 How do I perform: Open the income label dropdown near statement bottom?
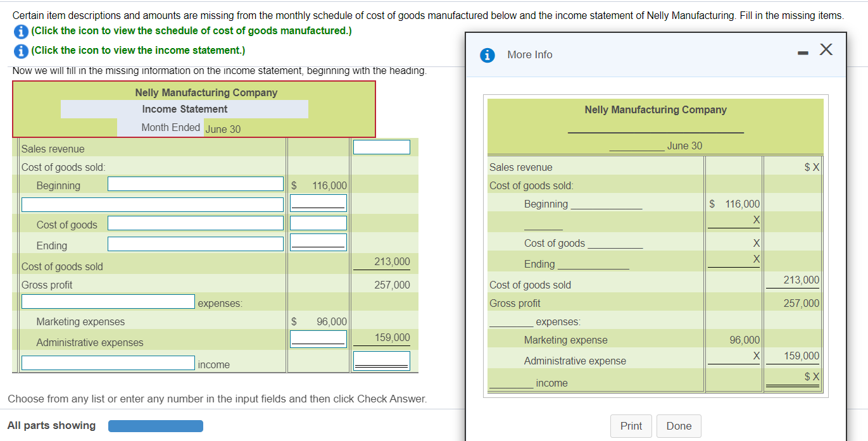(108, 363)
